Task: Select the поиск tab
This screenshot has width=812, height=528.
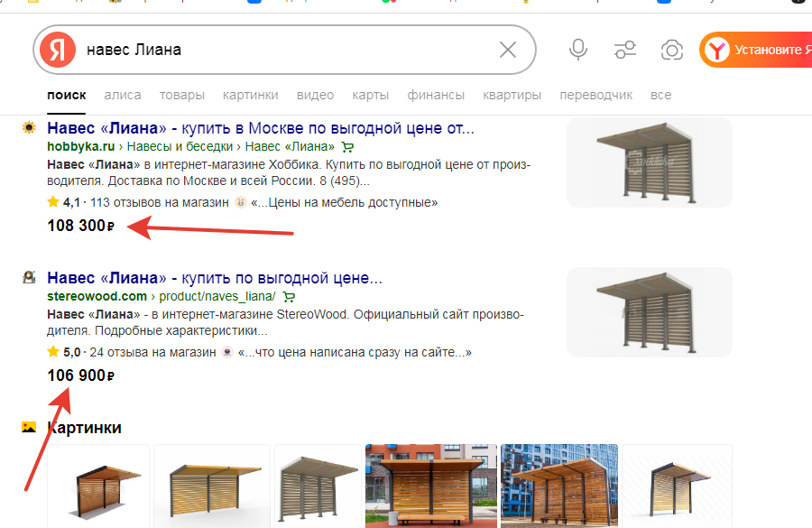Action: [66, 96]
